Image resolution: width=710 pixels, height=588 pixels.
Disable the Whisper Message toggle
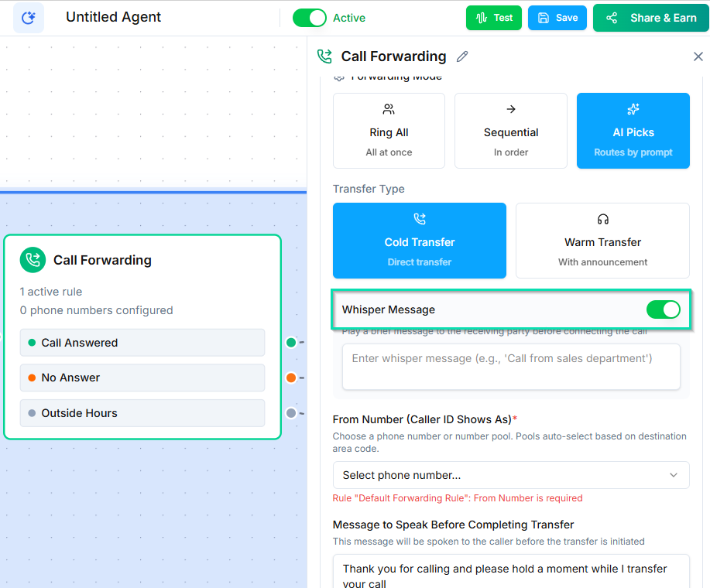tap(663, 309)
